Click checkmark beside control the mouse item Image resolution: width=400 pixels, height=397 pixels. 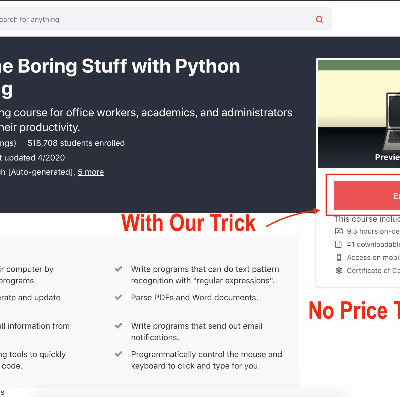pos(118,354)
